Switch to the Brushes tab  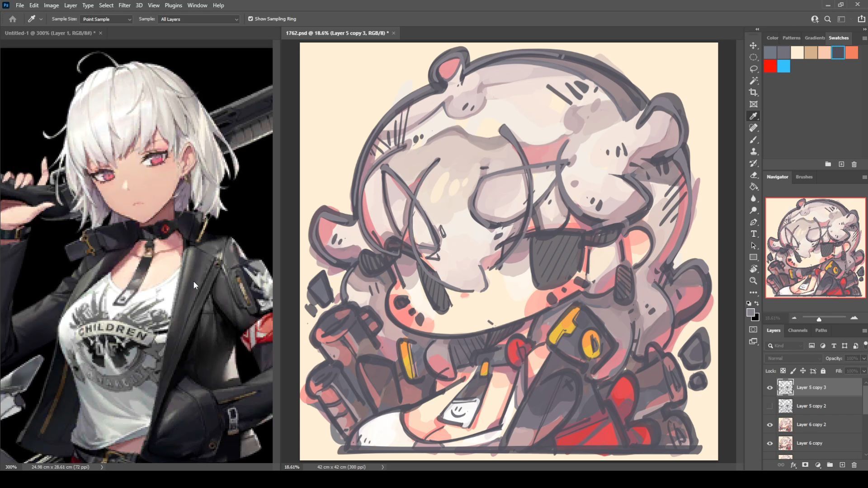(804, 177)
